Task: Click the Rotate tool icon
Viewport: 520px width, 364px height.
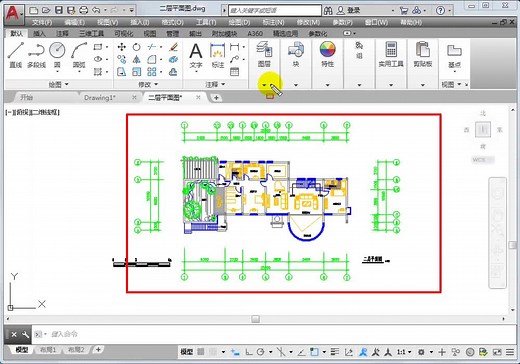Action: click(x=137, y=47)
